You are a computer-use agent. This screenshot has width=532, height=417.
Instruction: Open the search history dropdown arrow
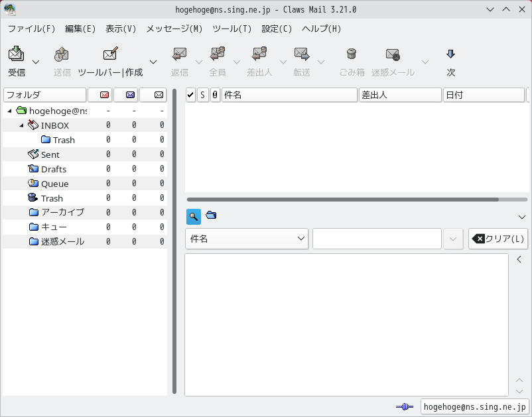pyautogui.click(x=453, y=239)
